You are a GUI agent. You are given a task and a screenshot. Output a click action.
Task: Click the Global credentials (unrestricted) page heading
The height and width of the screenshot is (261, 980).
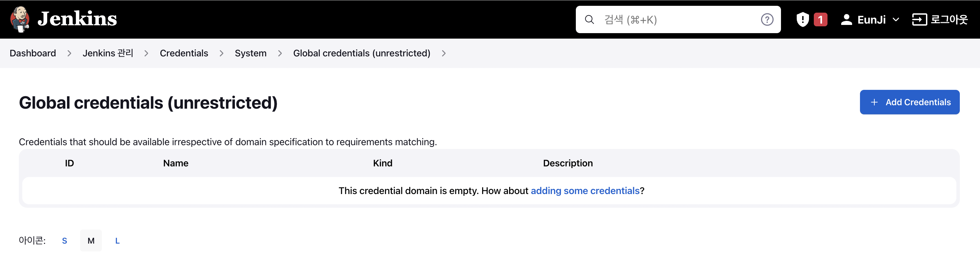(x=148, y=103)
